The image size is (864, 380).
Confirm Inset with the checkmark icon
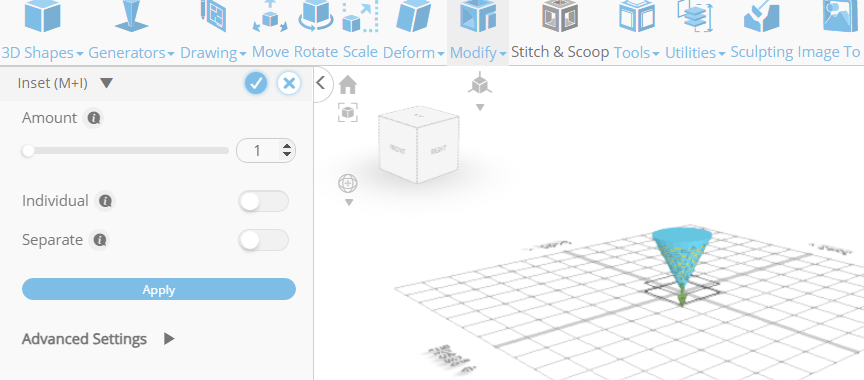tap(256, 83)
